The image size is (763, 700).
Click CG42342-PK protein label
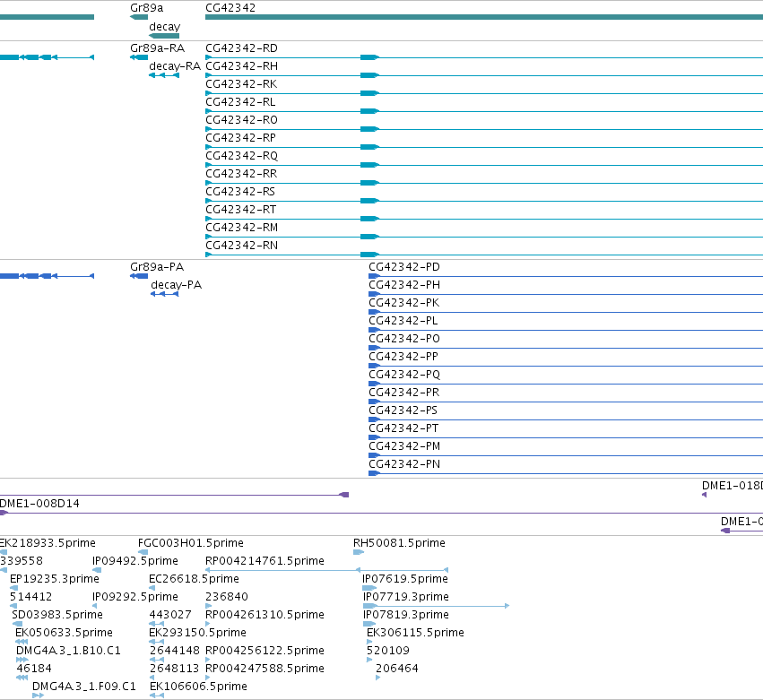(x=403, y=303)
